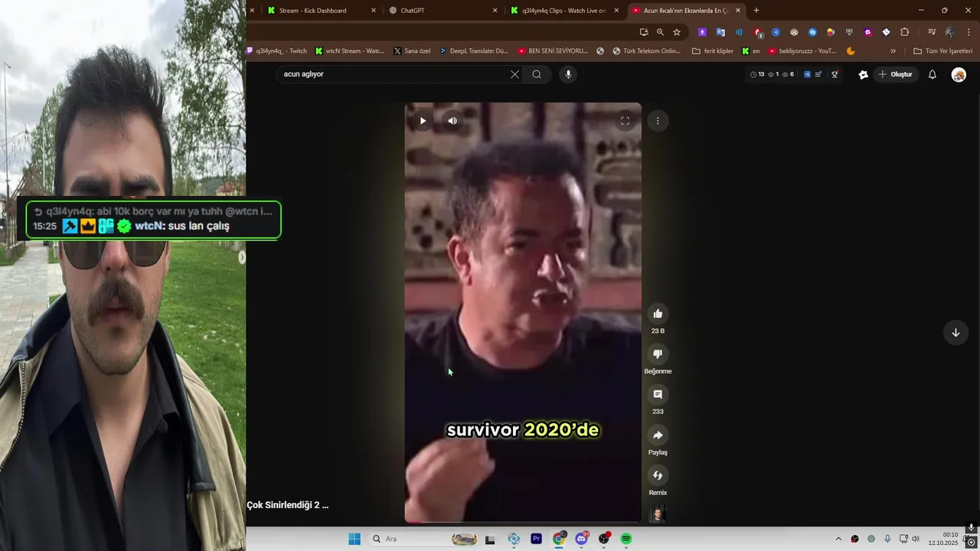This screenshot has height=551, width=980.
Task: Show more bookmarks with the chevron
Action: (893, 51)
